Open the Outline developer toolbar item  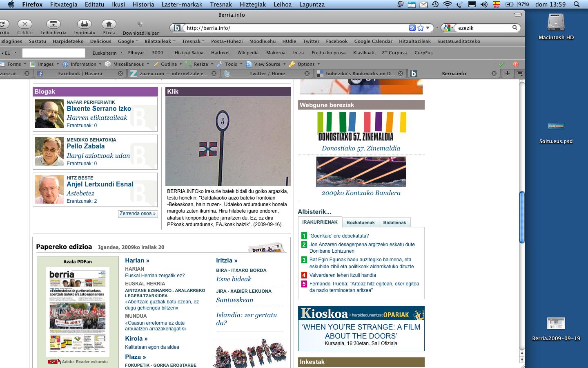click(169, 64)
